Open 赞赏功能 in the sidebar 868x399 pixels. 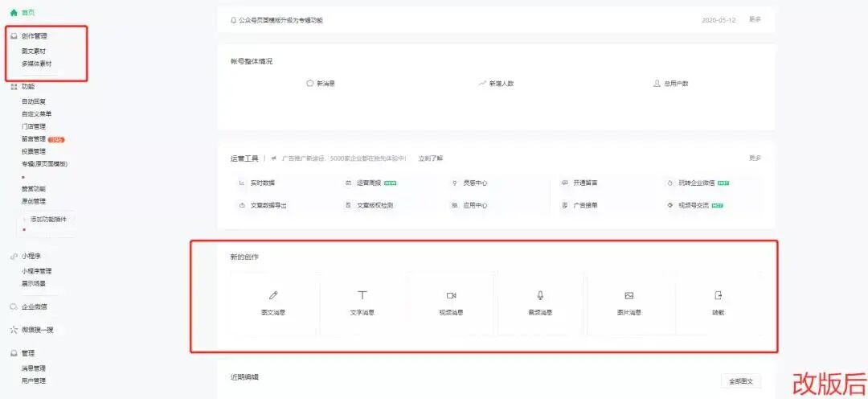pos(34,189)
